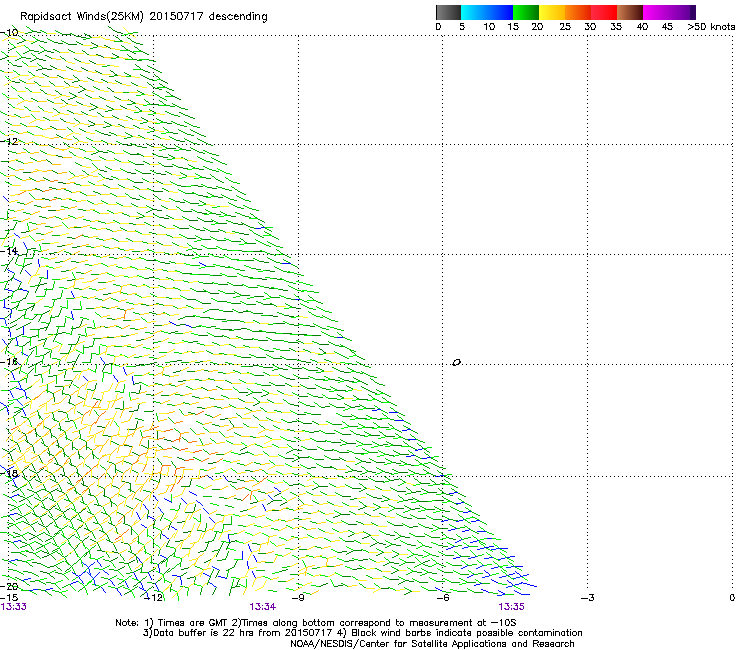The image size is (740, 650).
Task: Click the latitude label '-12' on the left axis
Action: (9, 142)
